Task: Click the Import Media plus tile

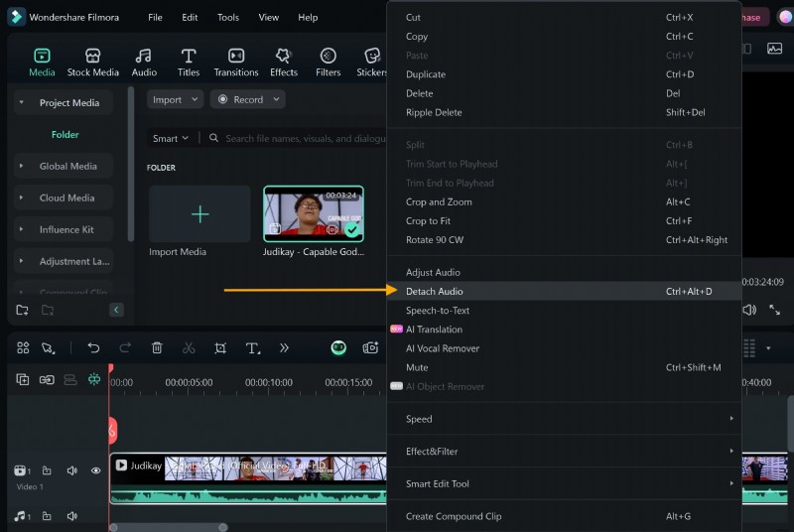Action: (199, 213)
